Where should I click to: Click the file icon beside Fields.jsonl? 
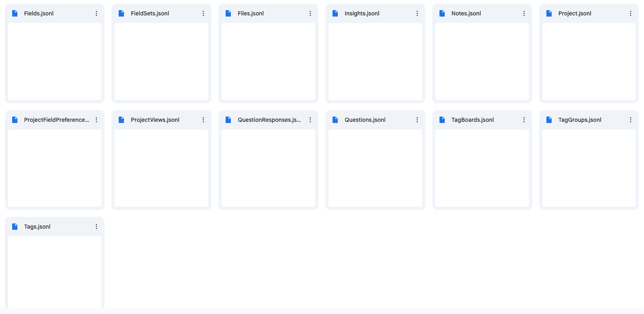15,13
